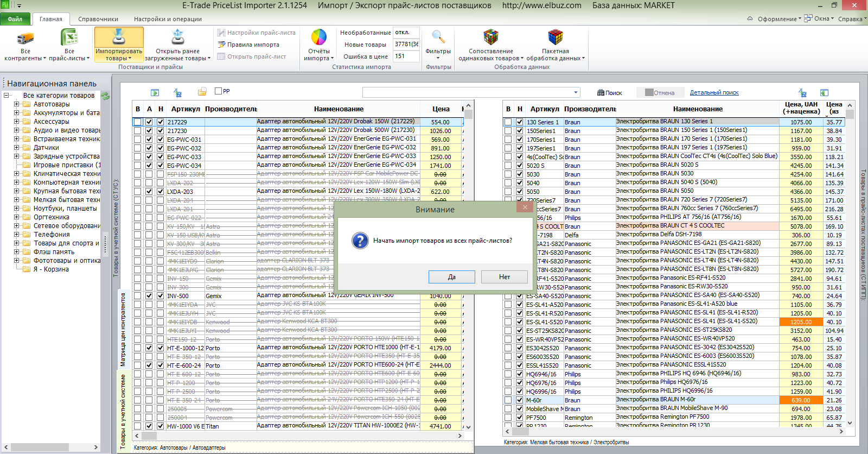The image size is (868, 454).
Task: Click Окна windows icon
Action: (808, 18)
